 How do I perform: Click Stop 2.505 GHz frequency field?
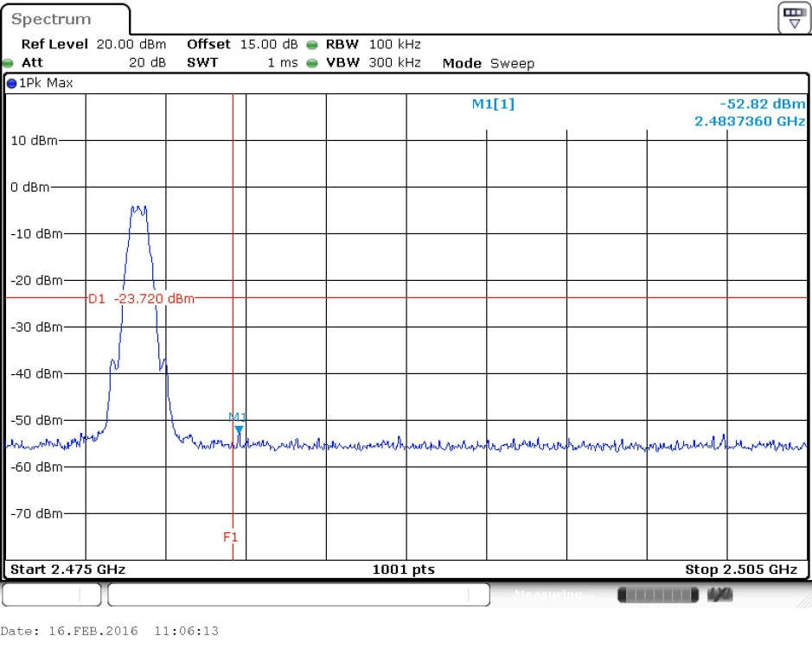point(741,569)
